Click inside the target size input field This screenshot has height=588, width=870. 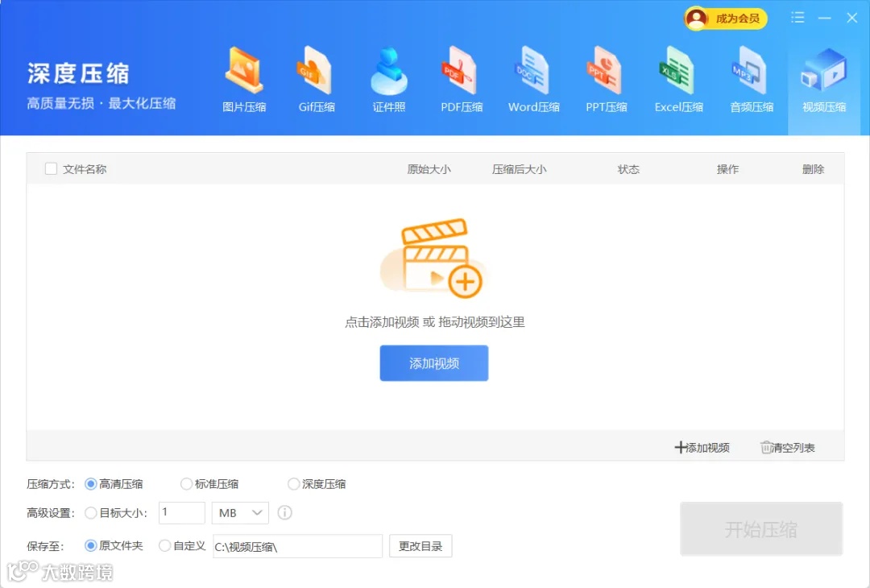181,513
